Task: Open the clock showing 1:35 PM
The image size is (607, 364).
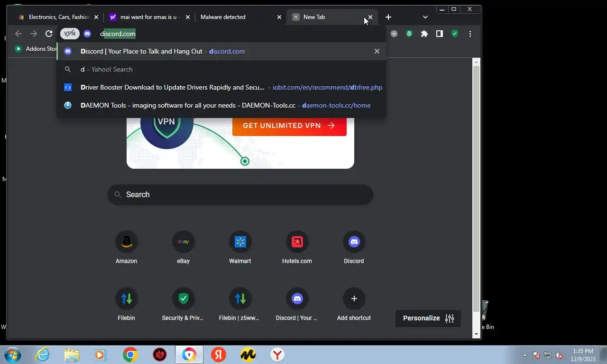Action: coord(583,355)
